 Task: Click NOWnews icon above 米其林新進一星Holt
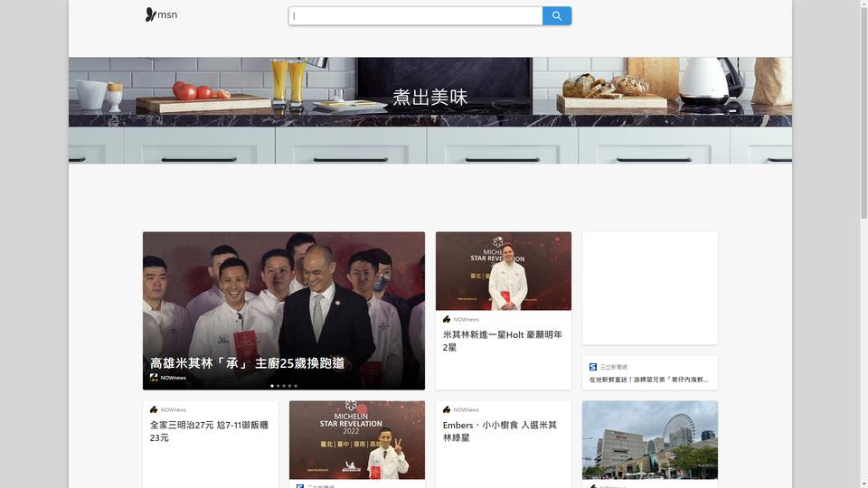pyautogui.click(x=446, y=319)
